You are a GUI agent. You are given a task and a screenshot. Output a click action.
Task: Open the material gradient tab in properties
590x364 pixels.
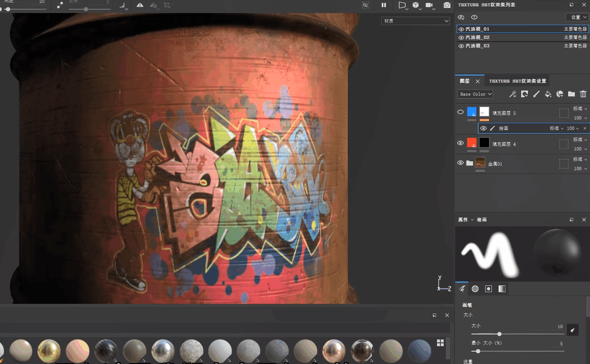[502, 288]
